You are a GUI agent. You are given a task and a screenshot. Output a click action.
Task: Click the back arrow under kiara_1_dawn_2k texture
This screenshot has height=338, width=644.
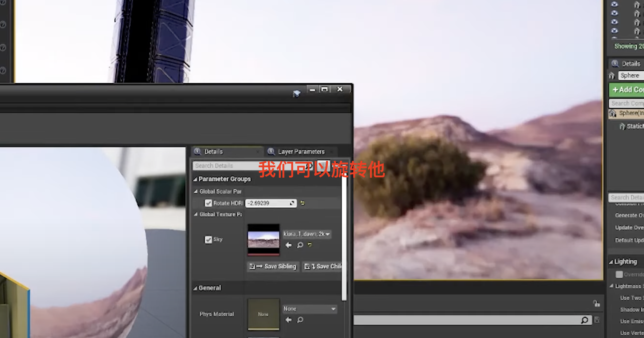(289, 245)
